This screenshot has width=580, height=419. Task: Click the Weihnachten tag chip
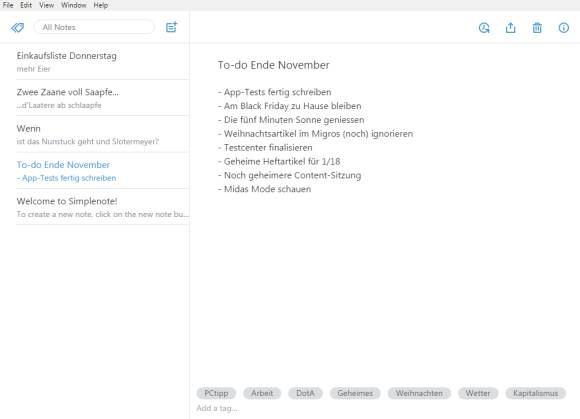click(419, 393)
